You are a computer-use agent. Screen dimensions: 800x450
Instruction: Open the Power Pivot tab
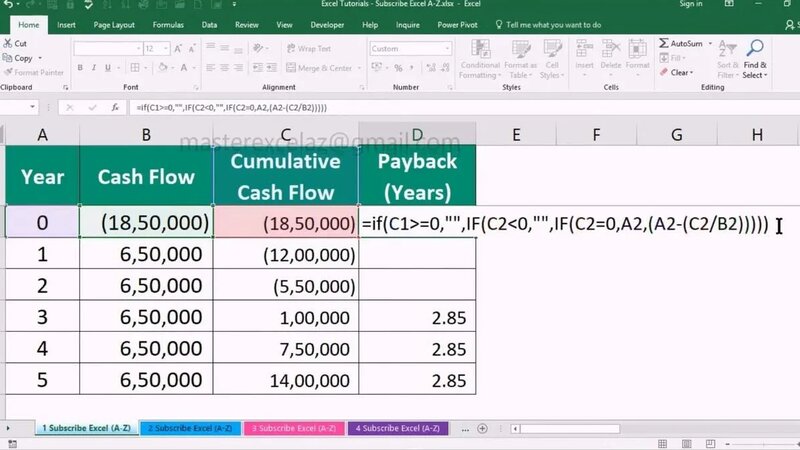(x=457, y=24)
